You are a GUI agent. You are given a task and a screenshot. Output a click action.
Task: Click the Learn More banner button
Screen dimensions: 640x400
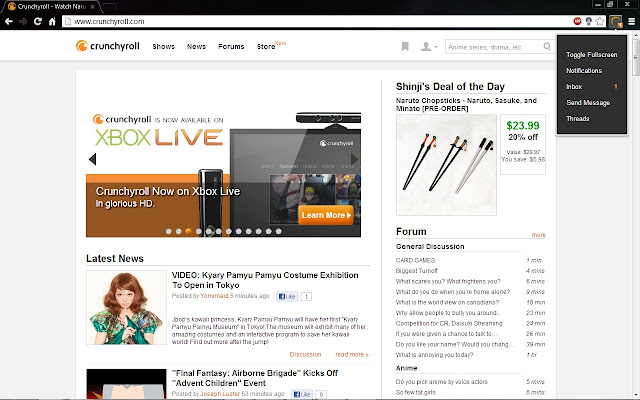[325, 215]
